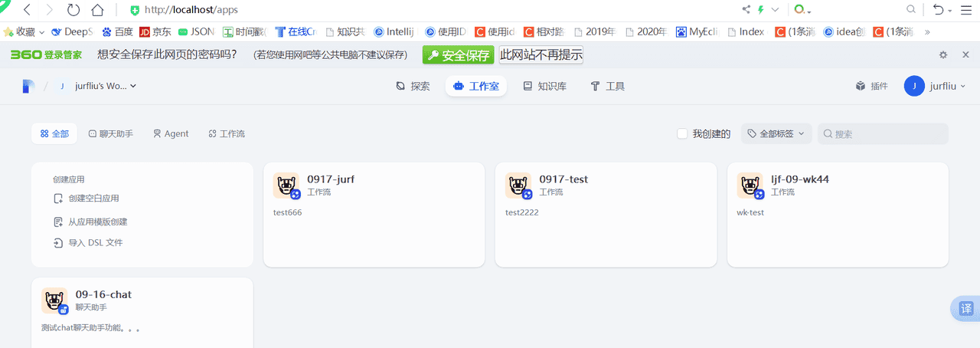This screenshot has width=980, height=348.
Task: Open the 0917-jurf app robot icon
Action: click(286, 185)
